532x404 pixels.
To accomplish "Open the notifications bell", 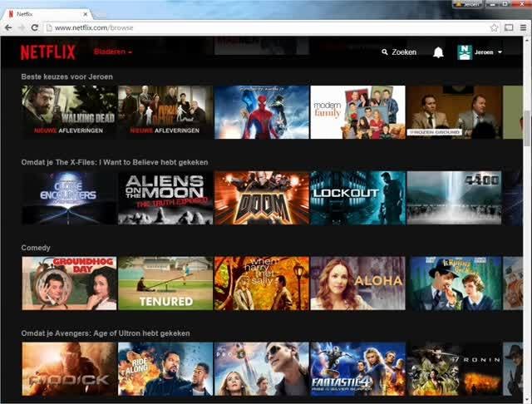I will point(438,52).
